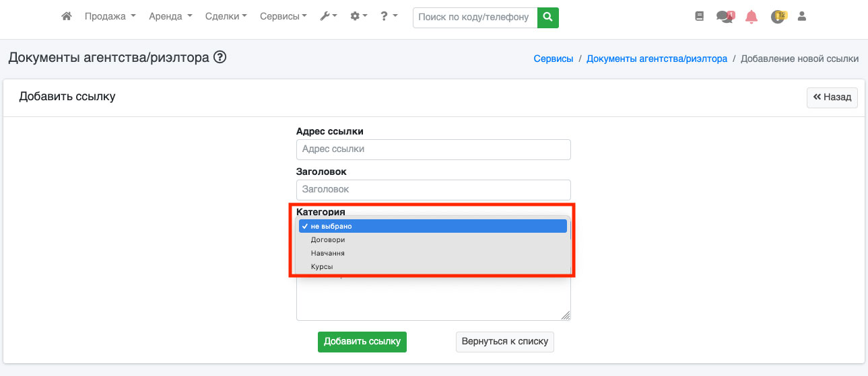Open the wrench tools menu
The image size is (868, 376).
[x=329, y=16]
